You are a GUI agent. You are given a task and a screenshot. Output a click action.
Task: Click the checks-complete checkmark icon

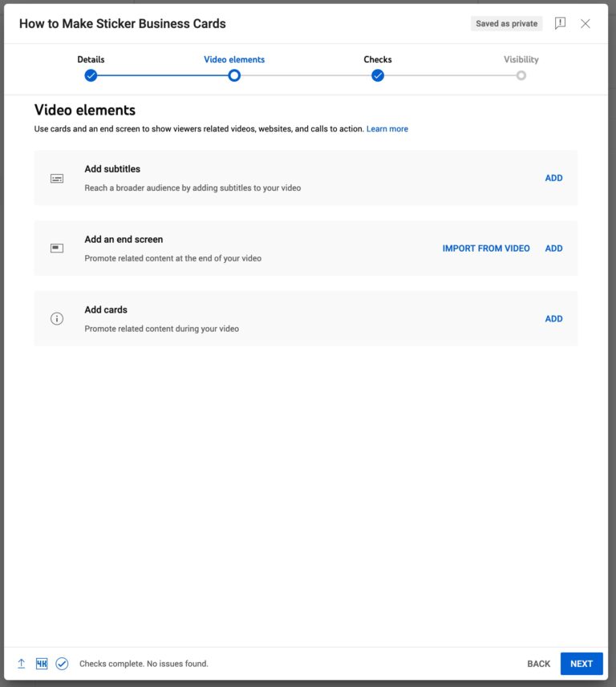(x=62, y=663)
